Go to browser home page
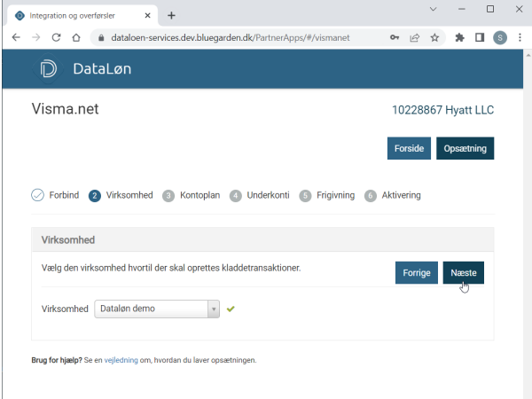The height and width of the screenshot is (399, 532). point(76,37)
